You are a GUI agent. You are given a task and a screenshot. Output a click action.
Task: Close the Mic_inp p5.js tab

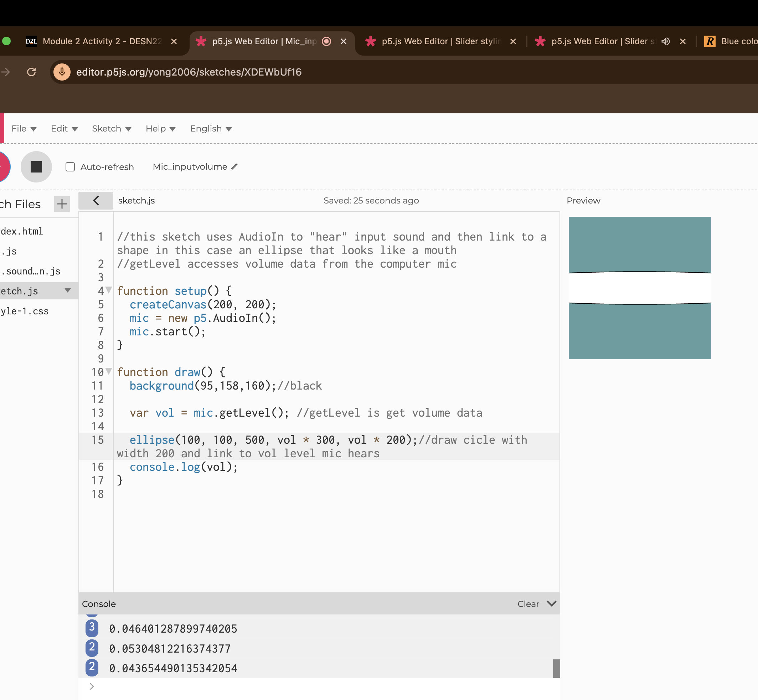344,41
